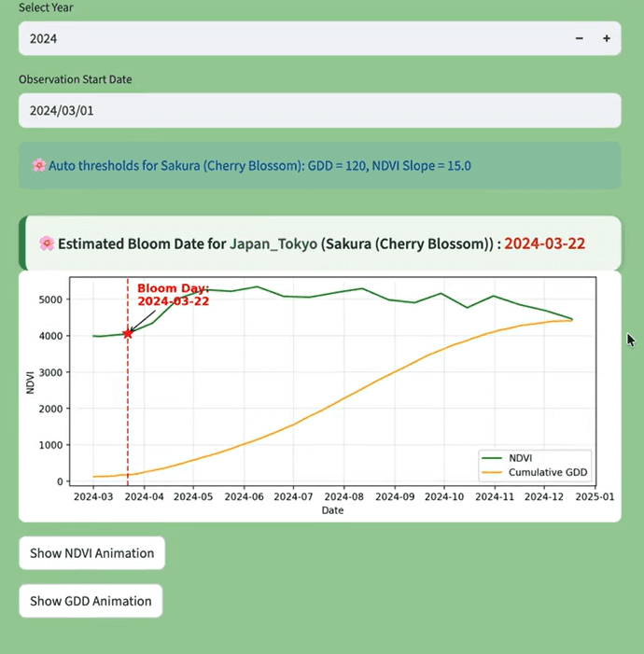Click cherry blossom emoji in Auto thresholds box
Viewport: 644px width, 654px height.
pyautogui.click(x=38, y=165)
